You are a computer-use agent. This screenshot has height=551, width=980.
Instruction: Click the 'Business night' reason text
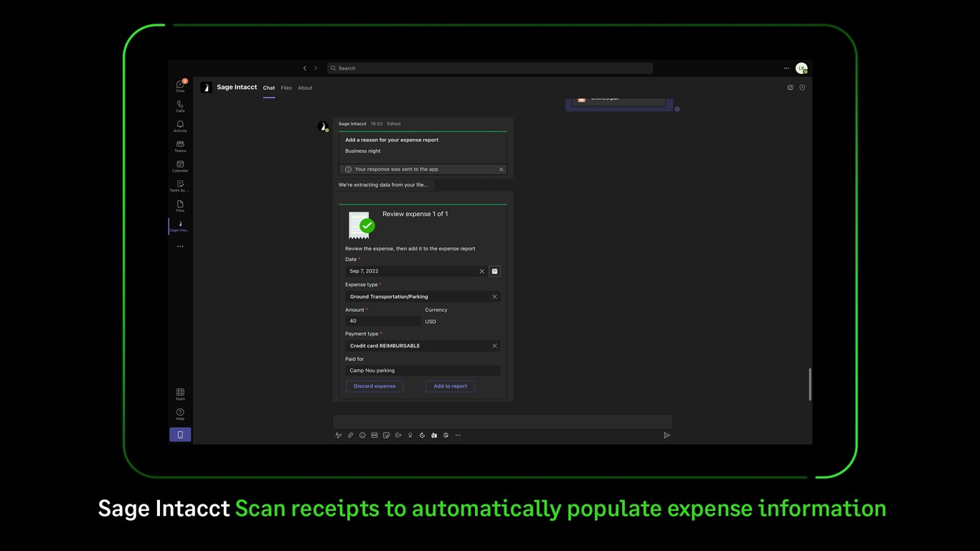coord(363,151)
